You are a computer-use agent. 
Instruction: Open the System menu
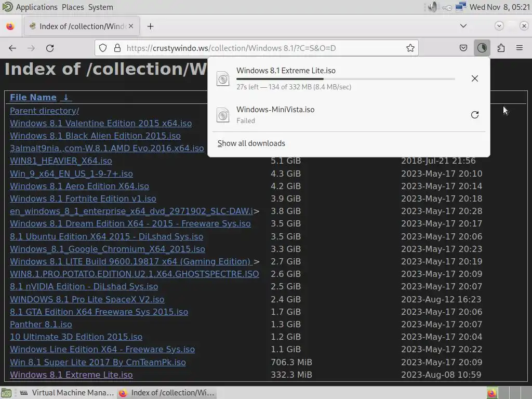click(x=101, y=7)
